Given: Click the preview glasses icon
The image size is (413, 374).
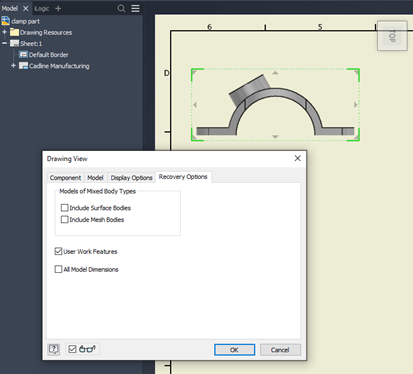Looking at the screenshot, I should [x=88, y=349].
